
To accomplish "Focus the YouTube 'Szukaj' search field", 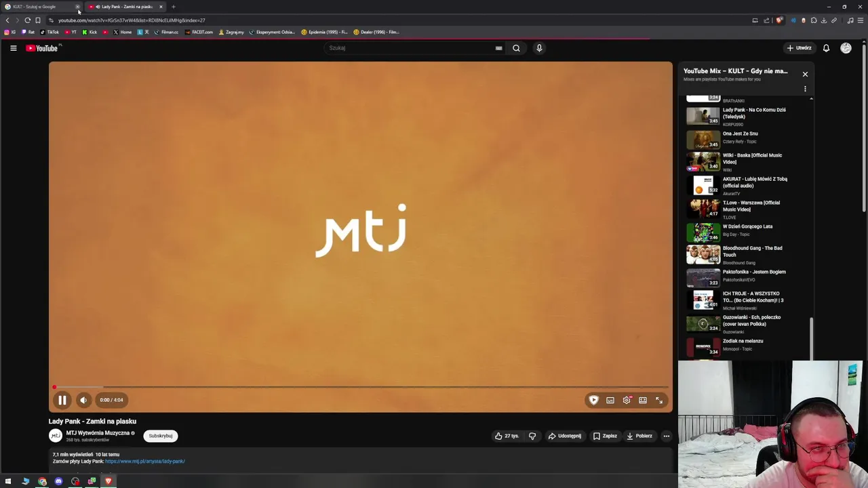I will 410,48.
